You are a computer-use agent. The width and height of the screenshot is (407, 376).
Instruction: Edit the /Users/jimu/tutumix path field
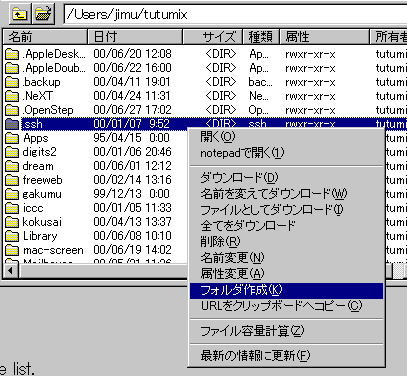tap(235, 14)
